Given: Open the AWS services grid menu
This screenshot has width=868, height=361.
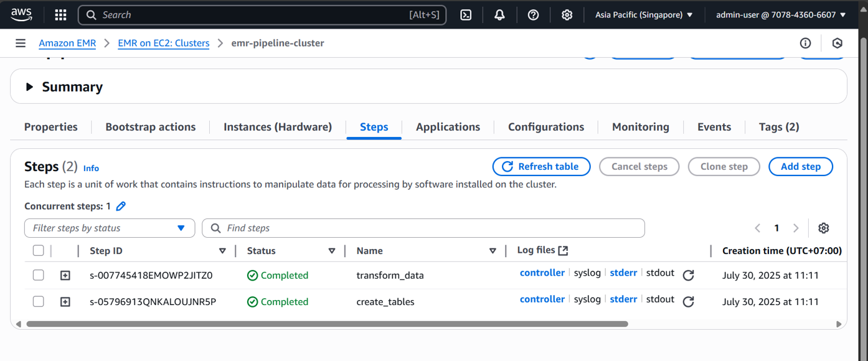Looking at the screenshot, I should tap(60, 15).
